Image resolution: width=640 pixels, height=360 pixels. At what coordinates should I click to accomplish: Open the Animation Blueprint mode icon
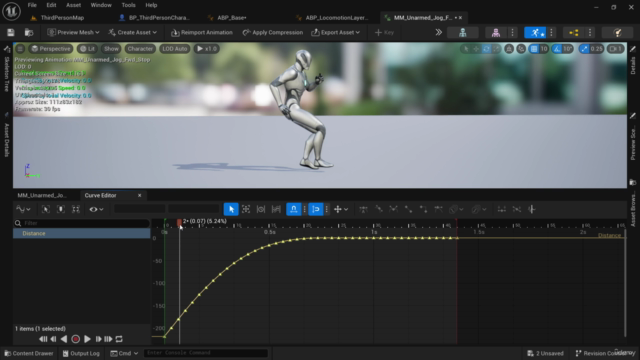(x=573, y=33)
